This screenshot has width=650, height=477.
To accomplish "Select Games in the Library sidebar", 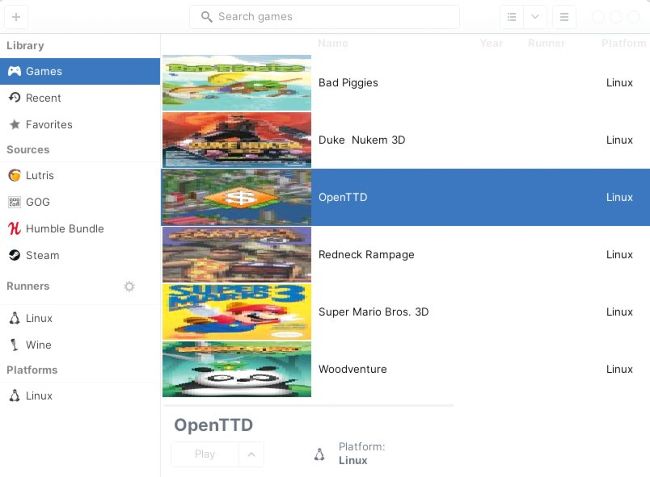I will click(43, 71).
